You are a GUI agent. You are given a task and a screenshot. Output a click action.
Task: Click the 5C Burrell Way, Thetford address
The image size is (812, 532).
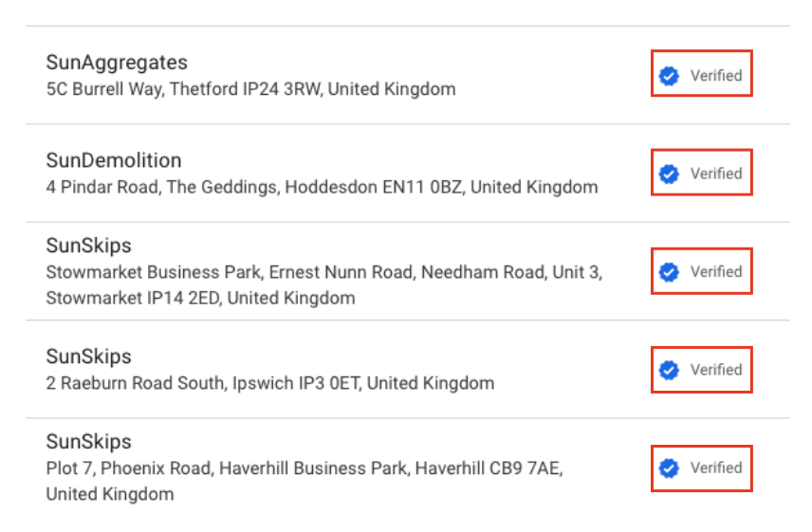coord(250,89)
